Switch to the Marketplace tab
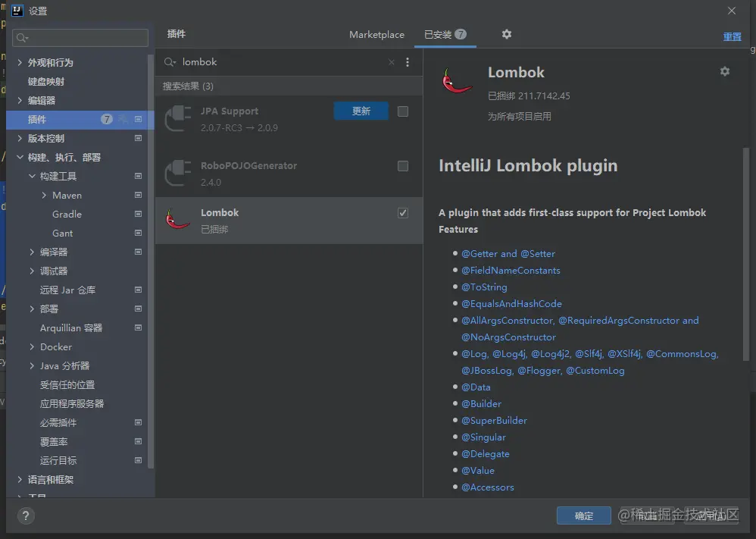Screen dimensions: 756x539 tap(376, 35)
